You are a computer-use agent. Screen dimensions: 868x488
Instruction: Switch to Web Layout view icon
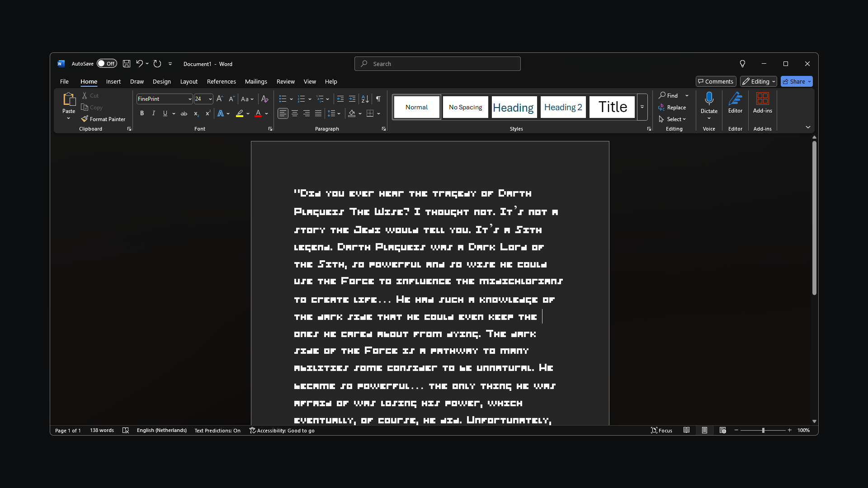(722, 430)
